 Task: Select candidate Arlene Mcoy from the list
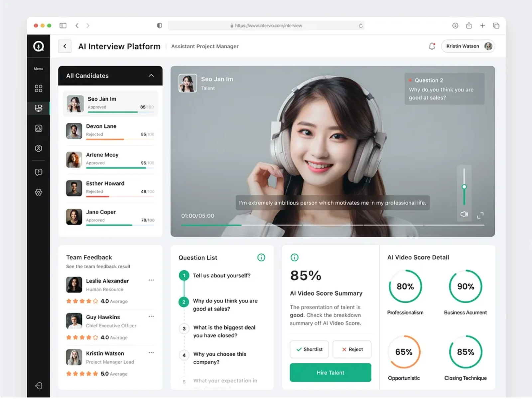click(x=110, y=160)
